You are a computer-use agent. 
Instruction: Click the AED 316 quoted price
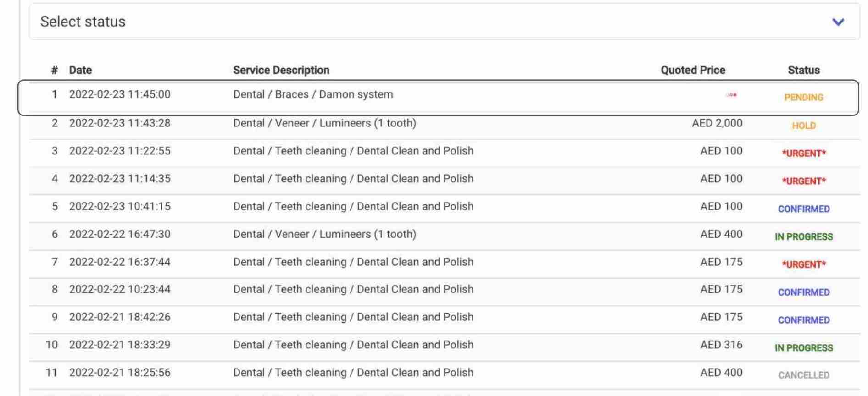click(x=721, y=345)
